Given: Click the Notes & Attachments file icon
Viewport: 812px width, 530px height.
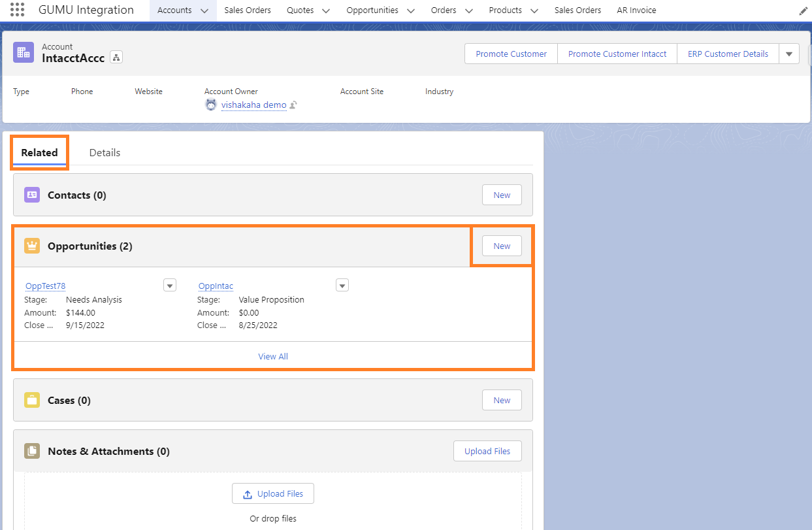Looking at the screenshot, I should (x=32, y=451).
